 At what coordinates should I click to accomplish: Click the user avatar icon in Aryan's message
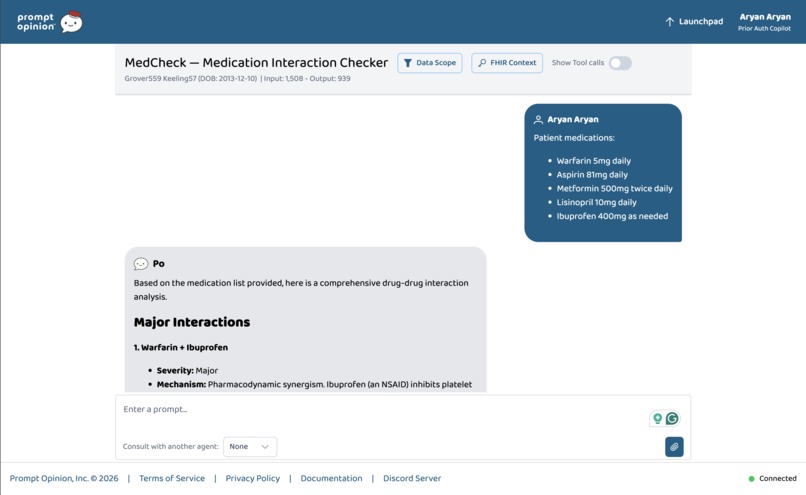[x=538, y=119]
